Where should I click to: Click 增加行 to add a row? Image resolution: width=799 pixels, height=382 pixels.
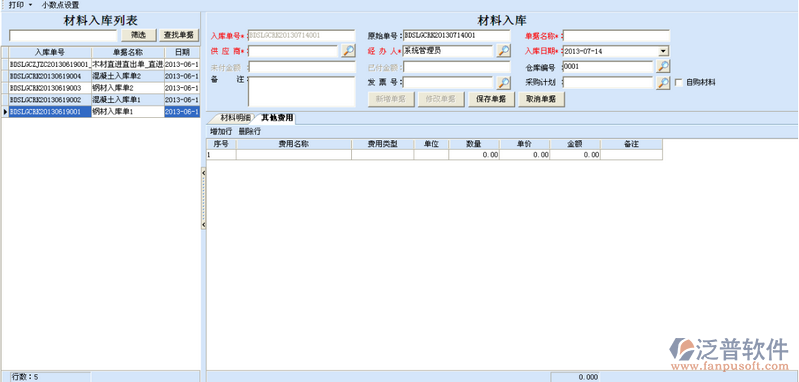click(221, 132)
